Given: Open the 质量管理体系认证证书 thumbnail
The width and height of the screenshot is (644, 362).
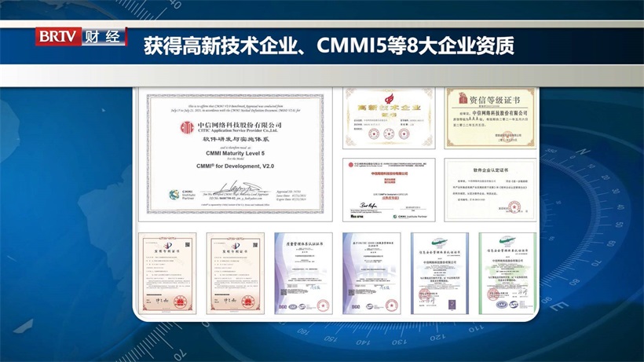Looking at the screenshot, I should (303, 273).
